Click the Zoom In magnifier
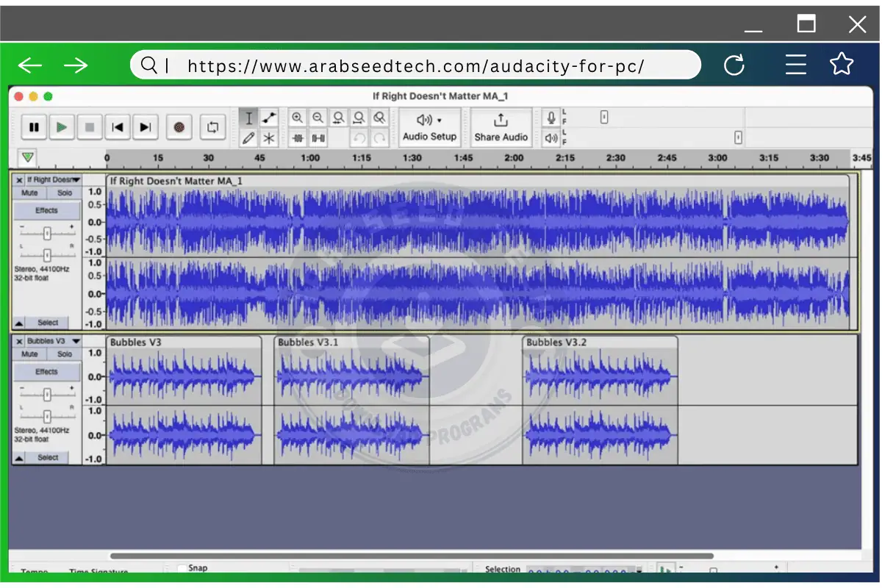This screenshot has width=882, height=588. pos(297,118)
